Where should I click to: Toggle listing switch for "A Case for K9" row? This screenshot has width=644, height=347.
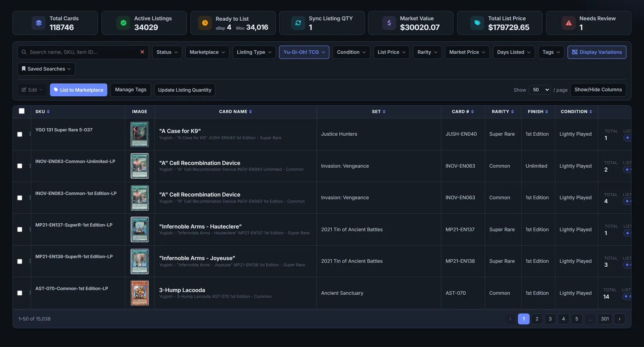pyautogui.click(x=627, y=138)
